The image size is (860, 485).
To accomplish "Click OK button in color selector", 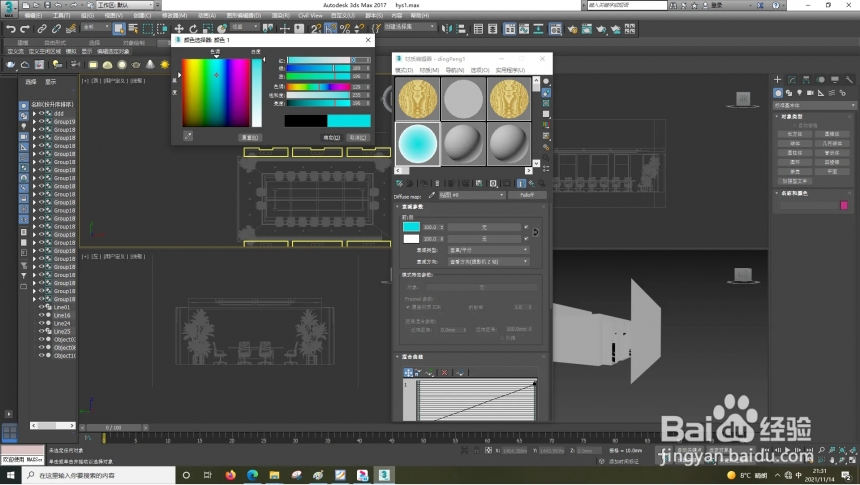I will (x=331, y=138).
